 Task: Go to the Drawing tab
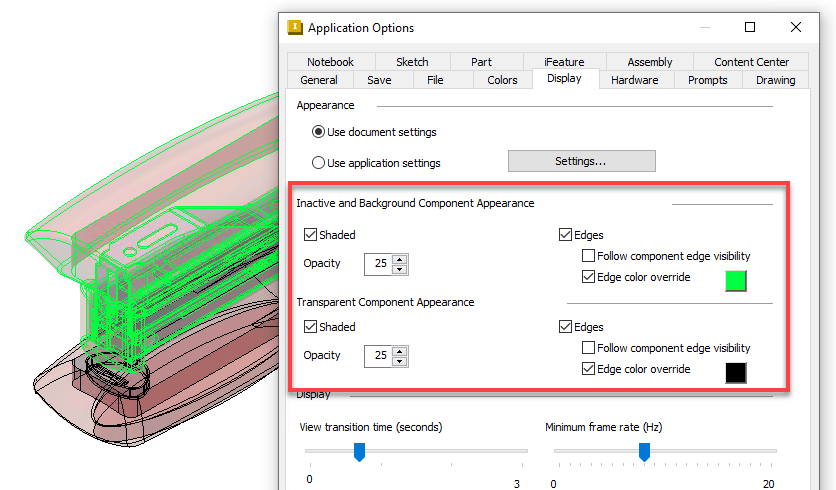(775, 80)
